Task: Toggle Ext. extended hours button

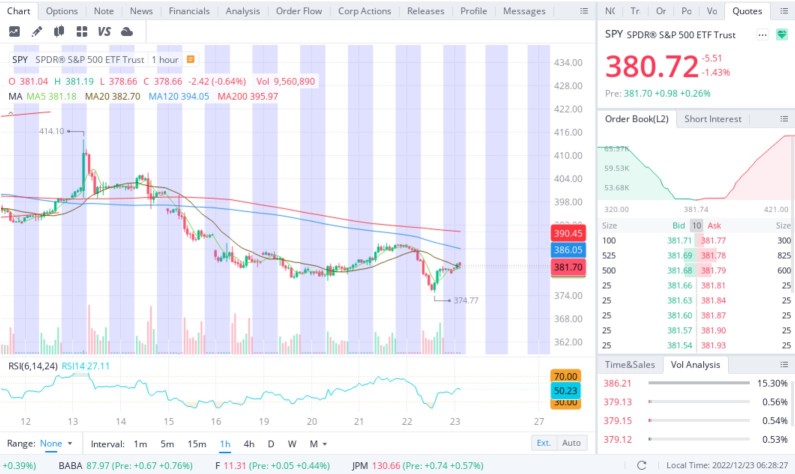Action: [544, 443]
